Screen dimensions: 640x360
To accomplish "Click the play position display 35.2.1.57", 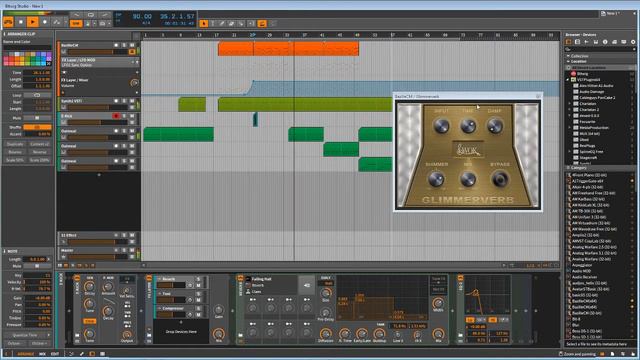I will pyautogui.click(x=177, y=16).
